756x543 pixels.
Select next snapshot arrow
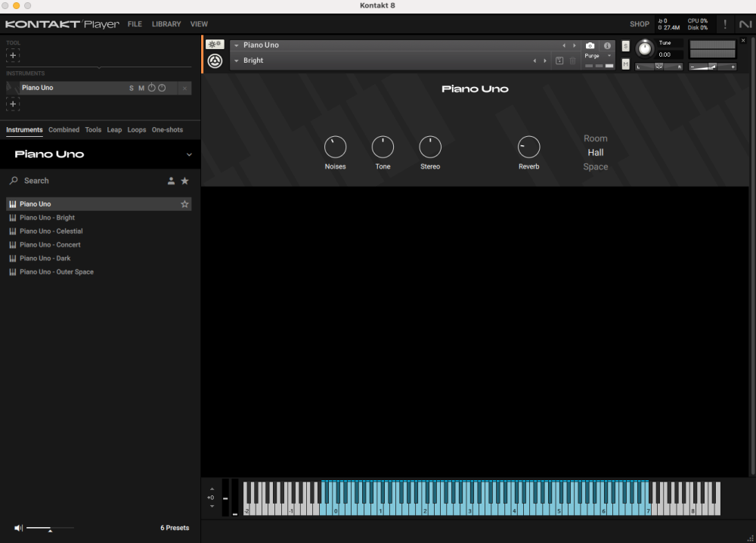pos(545,61)
